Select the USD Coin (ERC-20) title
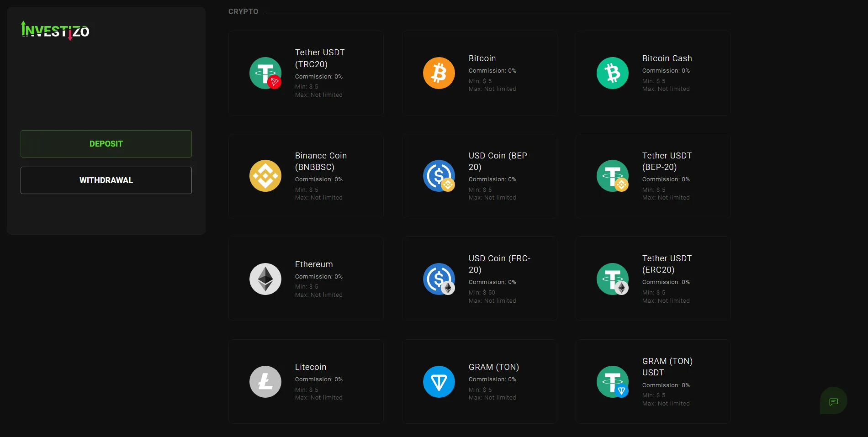Image resolution: width=868 pixels, height=437 pixels. (499, 264)
